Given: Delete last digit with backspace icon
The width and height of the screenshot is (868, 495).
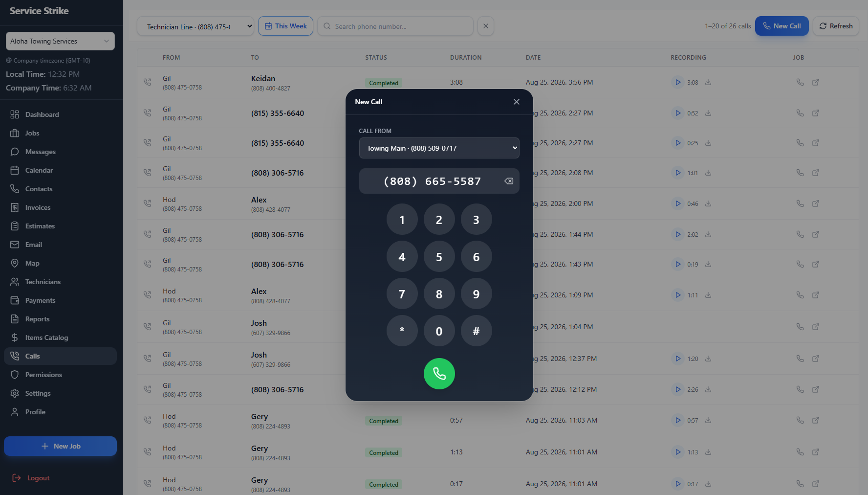Looking at the screenshot, I should coord(509,181).
